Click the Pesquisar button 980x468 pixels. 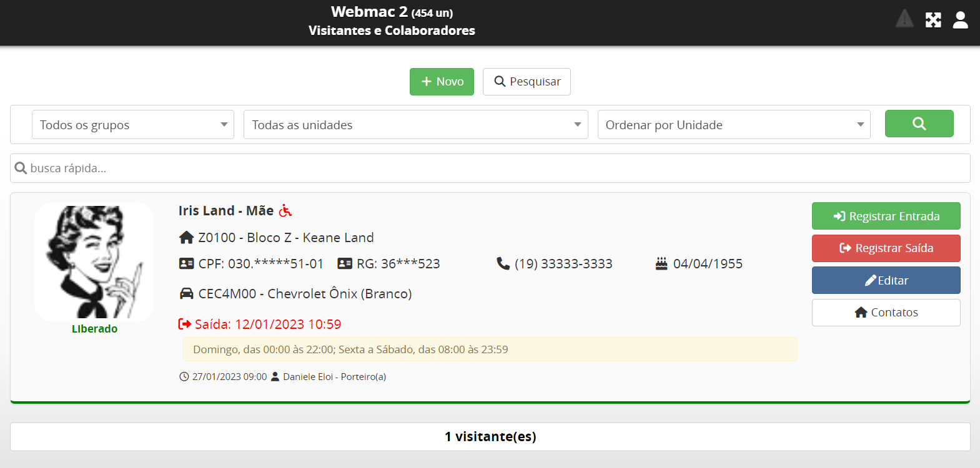527,82
